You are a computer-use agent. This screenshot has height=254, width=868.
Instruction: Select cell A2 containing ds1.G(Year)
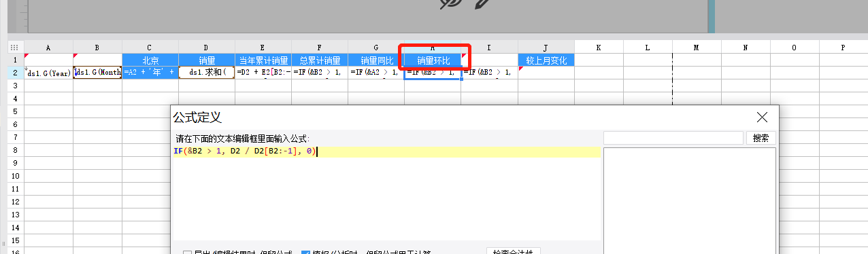pyautogui.click(x=49, y=73)
